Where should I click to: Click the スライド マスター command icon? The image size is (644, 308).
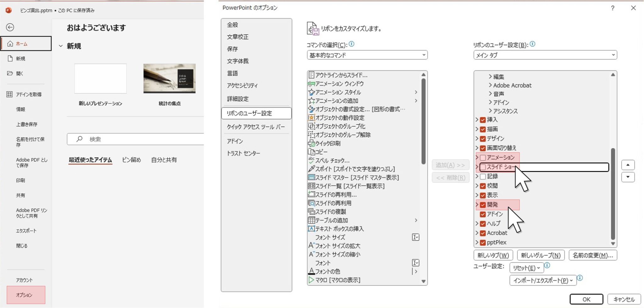click(x=311, y=177)
